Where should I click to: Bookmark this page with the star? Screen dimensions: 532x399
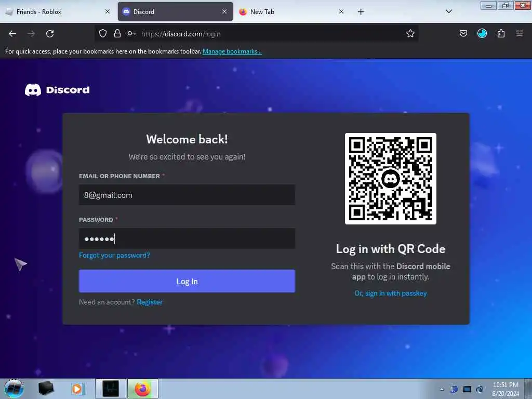point(410,34)
